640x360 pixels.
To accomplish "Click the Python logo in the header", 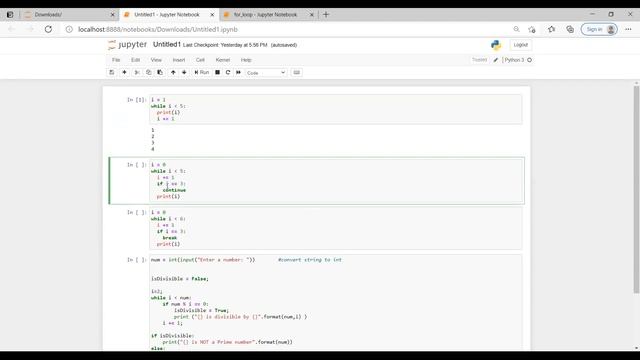I will [x=496, y=45].
